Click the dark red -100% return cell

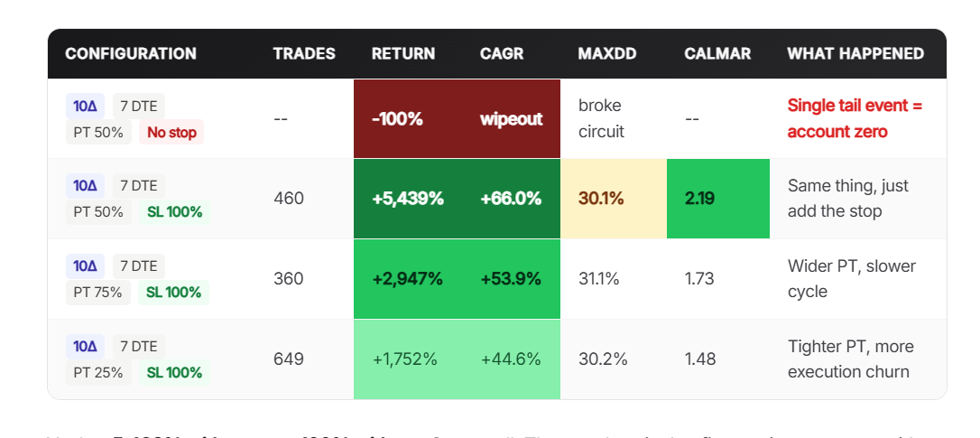click(x=397, y=118)
